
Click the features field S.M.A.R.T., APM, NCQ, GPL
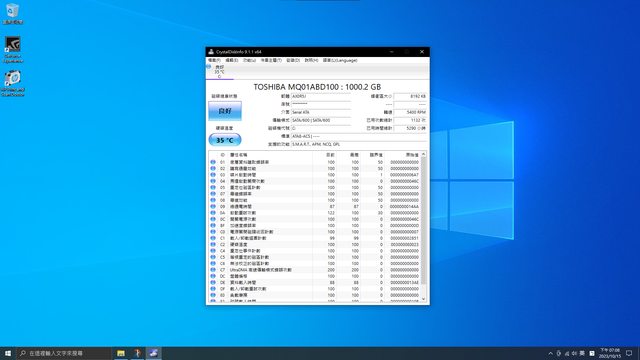point(359,144)
